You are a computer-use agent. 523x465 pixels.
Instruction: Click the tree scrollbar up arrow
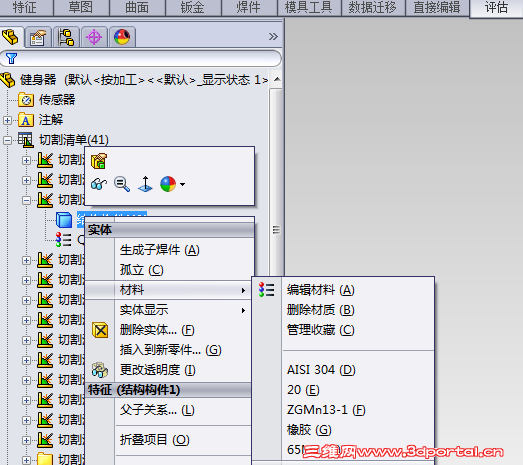277,79
